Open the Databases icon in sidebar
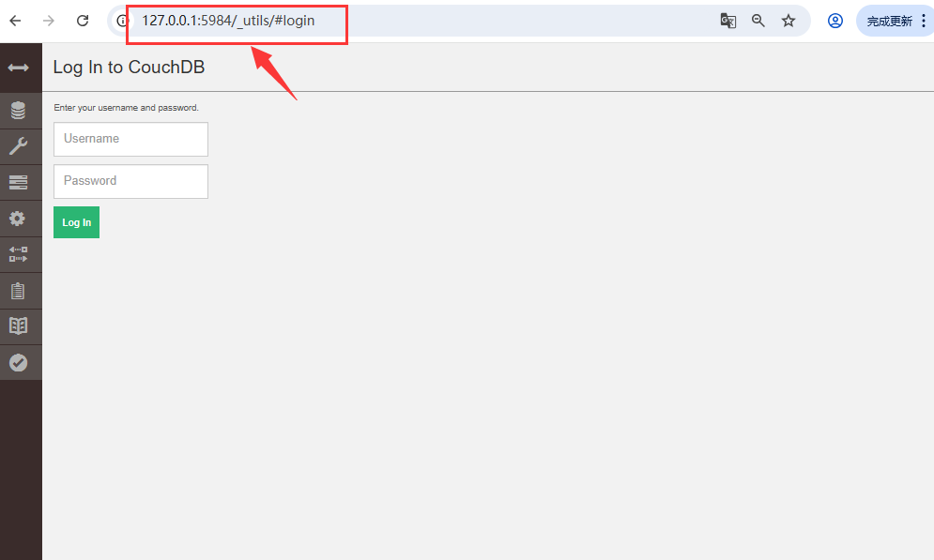This screenshot has width=934, height=560. tap(18, 111)
